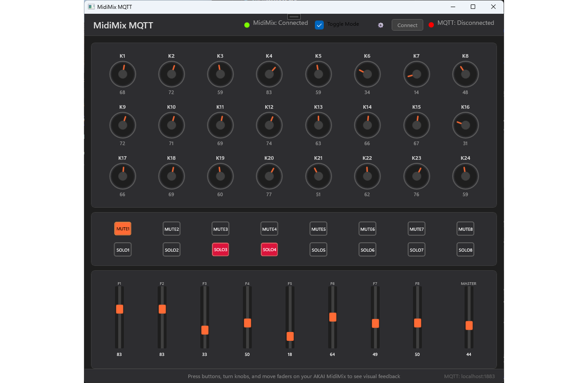This screenshot has width=588, height=383.
Task: Turn off the active SOLO3 button
Action: pyautogui.click(x=220, y=250)
